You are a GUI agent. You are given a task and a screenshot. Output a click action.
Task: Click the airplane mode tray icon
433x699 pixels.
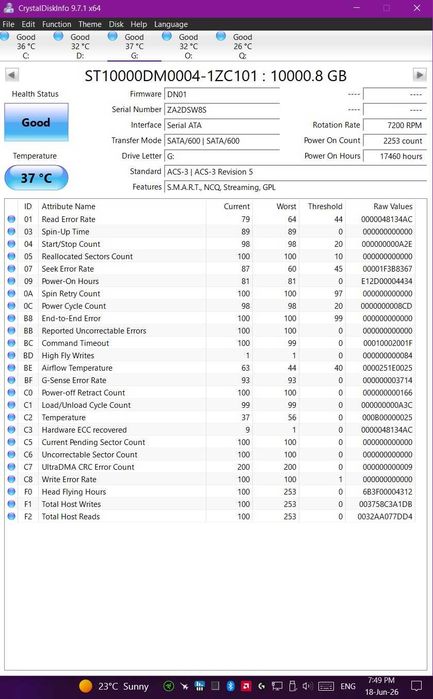tap(184, 686)
